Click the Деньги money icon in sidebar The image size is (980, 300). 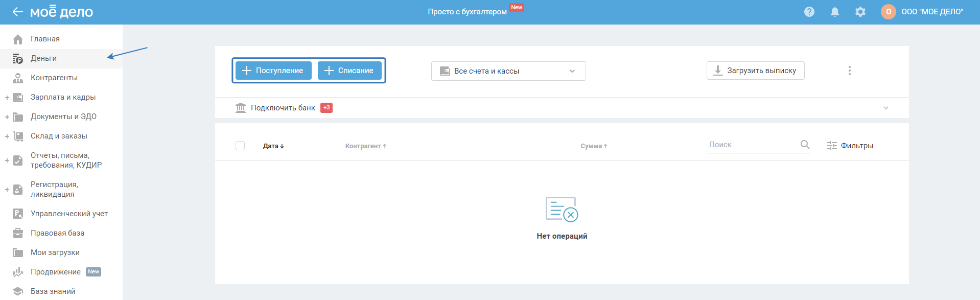(18, 59)
